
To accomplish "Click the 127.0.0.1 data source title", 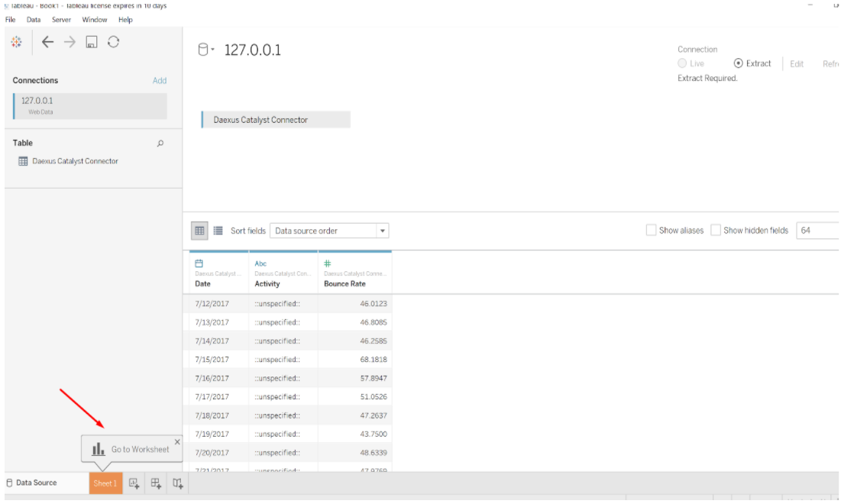I will coord(253,50).
